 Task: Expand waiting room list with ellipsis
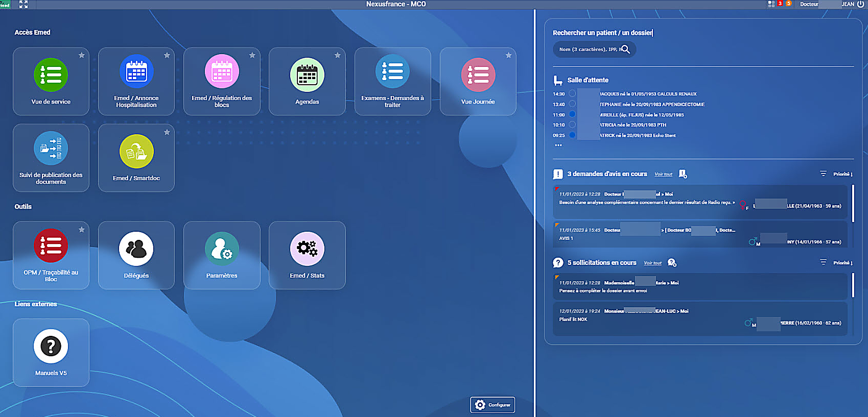pyautogui.click(x=558, y=145)
